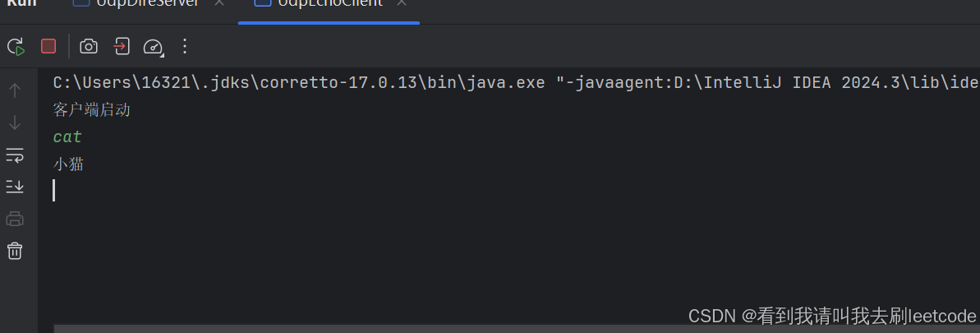Click the red exit arrow icon
This screenshot has height=333, width=980.
(x=121, y=47)
